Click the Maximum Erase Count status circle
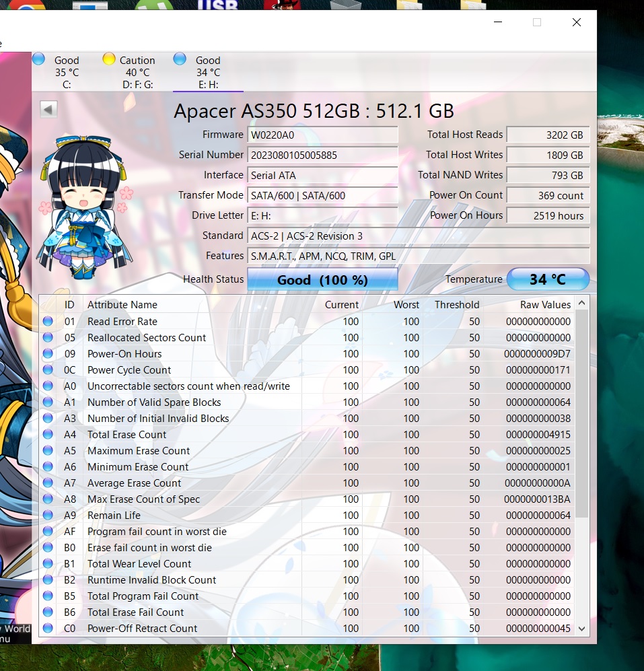644x671 pixels. [x=48, y=450]
